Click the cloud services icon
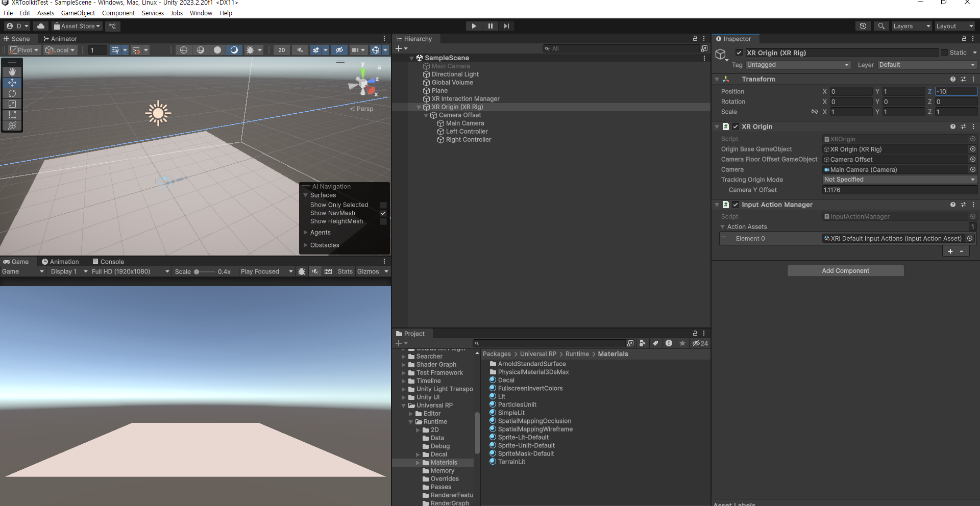Image resolution: width=980 pixels, height=506 pixels. pos(41,26)
